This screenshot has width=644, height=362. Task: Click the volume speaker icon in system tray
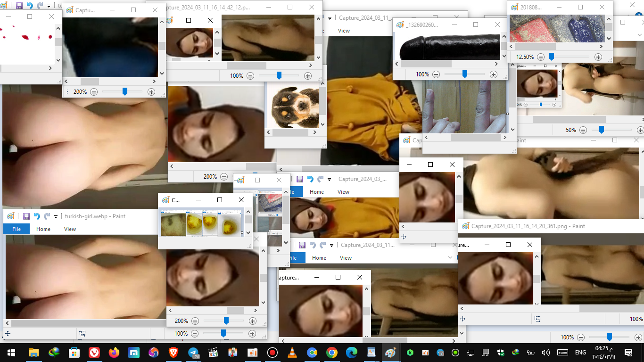point(546,353)
